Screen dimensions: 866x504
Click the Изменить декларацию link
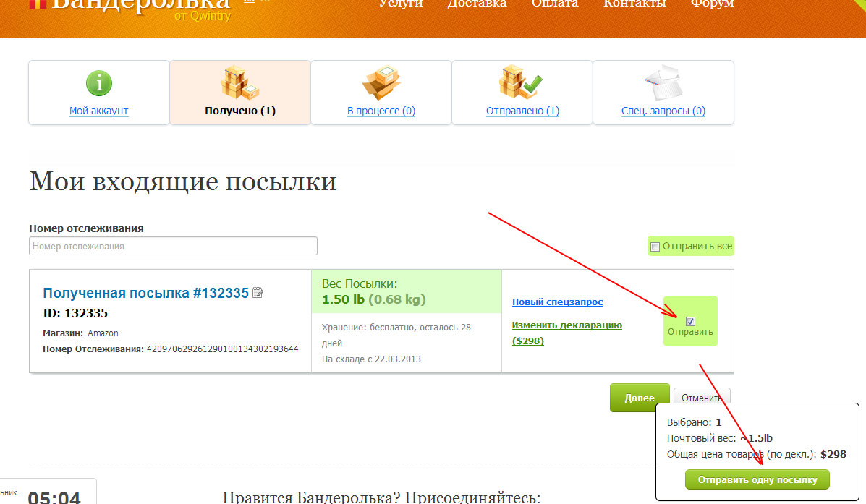pyautogui.click(x=566, y=325)
